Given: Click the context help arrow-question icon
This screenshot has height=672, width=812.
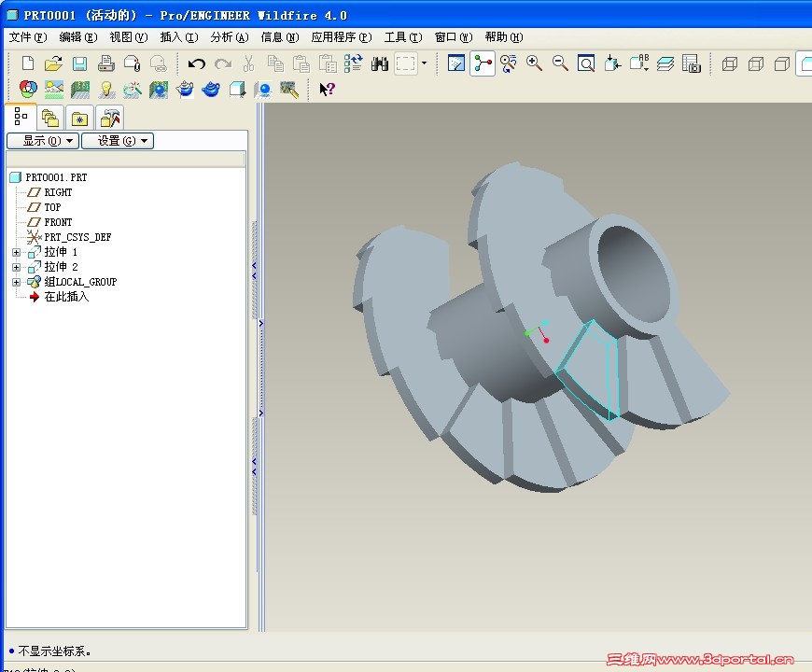Looking at the screenshot, I should tap(328, 90).
